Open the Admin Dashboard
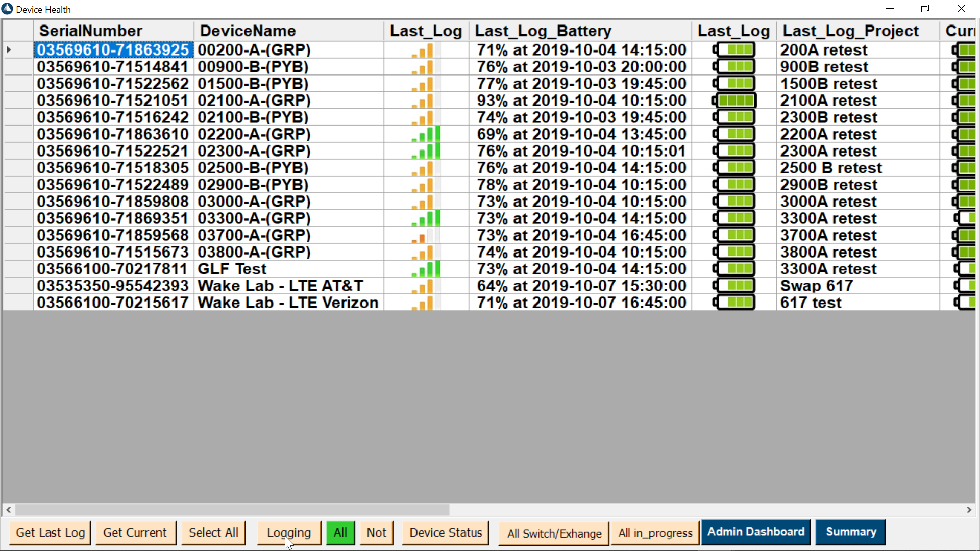 [x=755, y=532]
